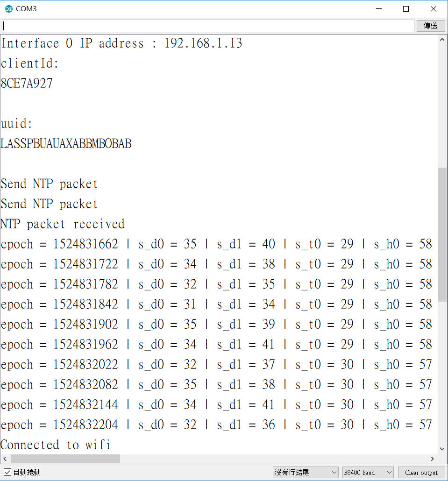Click the horizontal scrollbar right arrow
448x481 pixels.
433,459
